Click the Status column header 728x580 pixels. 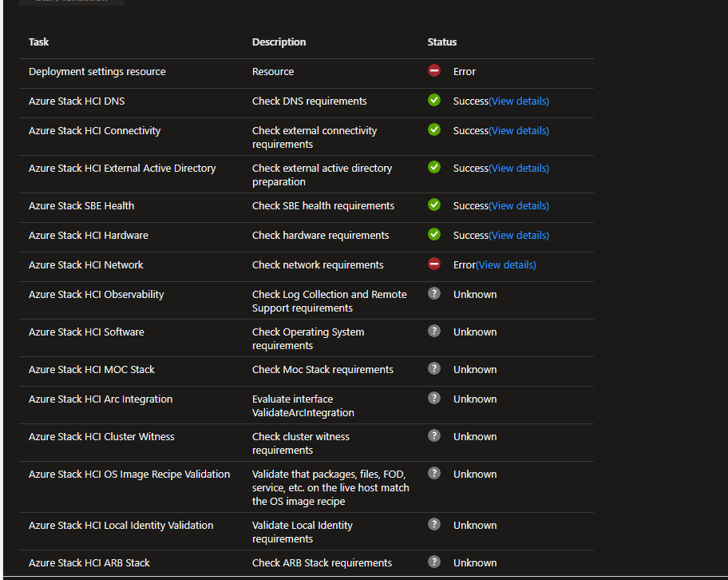442,42
